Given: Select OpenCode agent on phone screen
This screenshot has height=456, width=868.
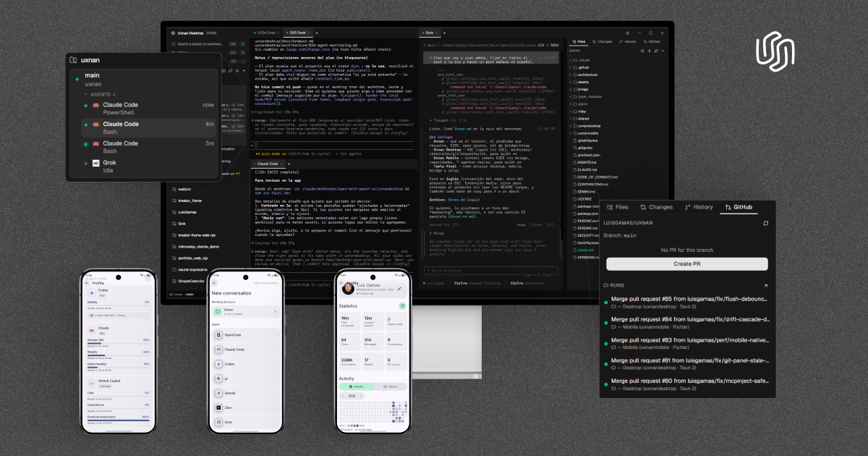Looking at the screenshot, I should pos(246,335).
